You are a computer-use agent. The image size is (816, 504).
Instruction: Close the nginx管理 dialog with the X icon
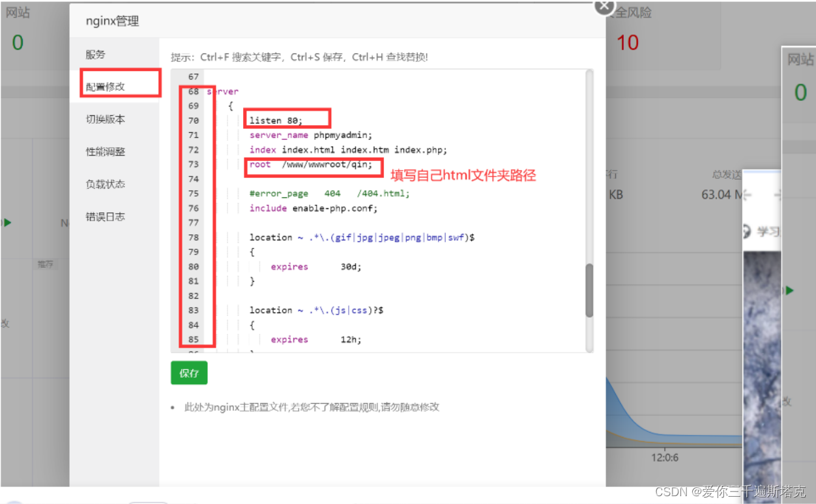point(604,7)
